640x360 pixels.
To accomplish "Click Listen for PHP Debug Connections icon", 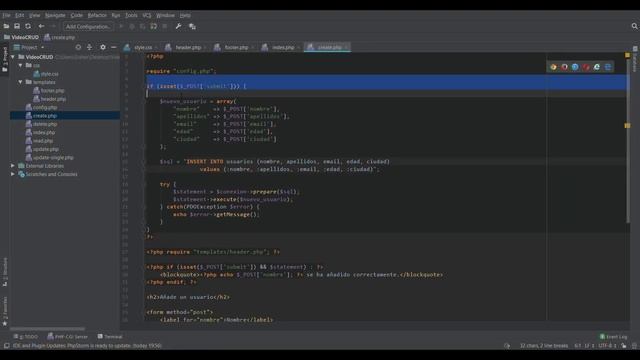I will [x=153, y=26].
